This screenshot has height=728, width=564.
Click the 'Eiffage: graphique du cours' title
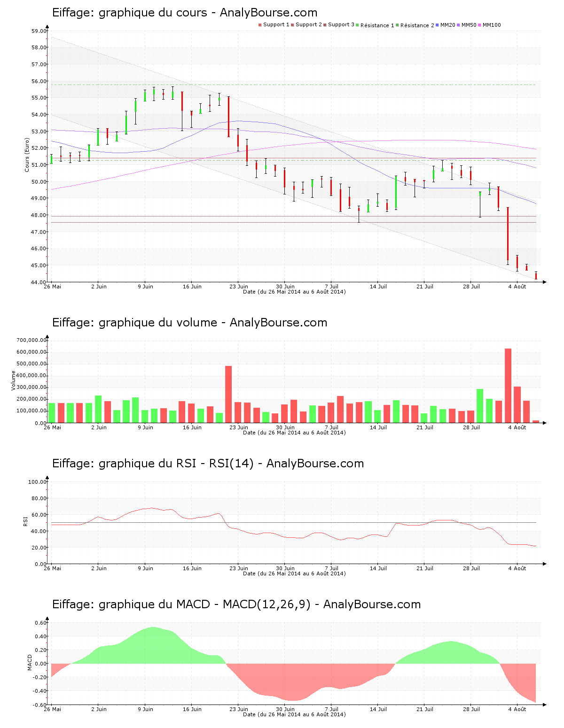[x=130, y=13]
